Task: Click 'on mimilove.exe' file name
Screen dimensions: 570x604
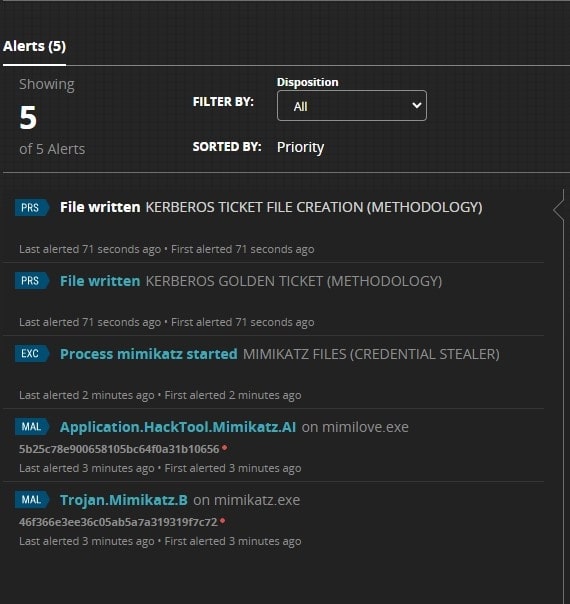Action: (x=355, y=427)
